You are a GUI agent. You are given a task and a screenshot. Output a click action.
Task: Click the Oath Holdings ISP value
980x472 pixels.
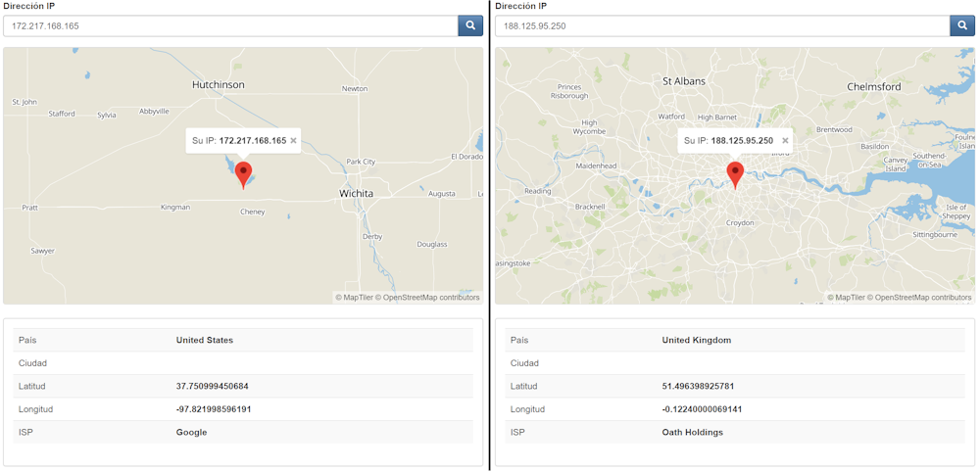(692, 432)
